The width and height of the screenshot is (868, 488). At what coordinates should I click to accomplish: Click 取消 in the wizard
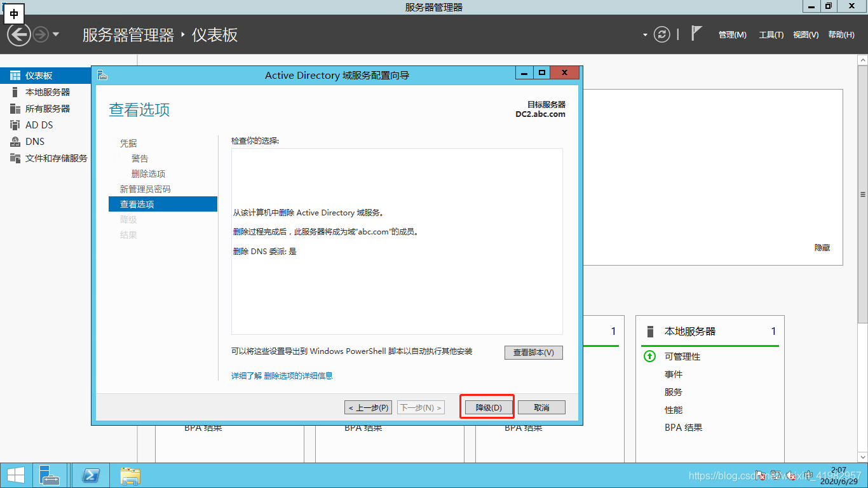541,407
